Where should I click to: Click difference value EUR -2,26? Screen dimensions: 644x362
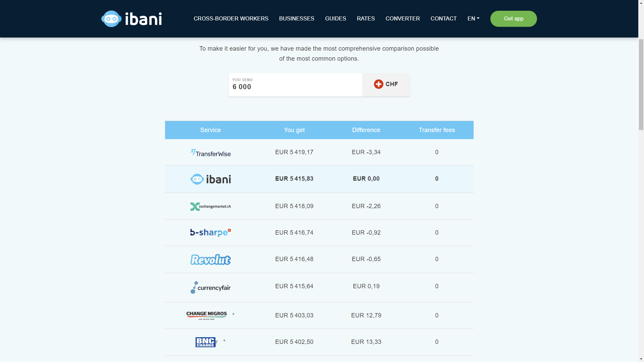tap(366, 206)
